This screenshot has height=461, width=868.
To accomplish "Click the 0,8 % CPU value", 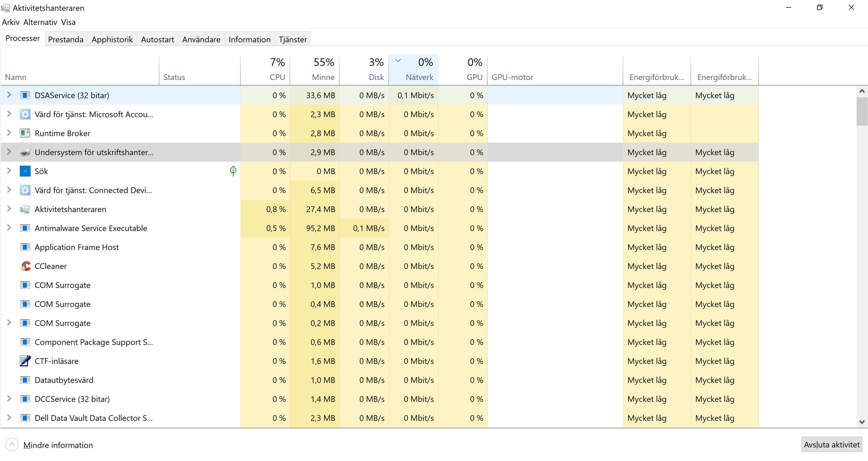I will [276, 209].
